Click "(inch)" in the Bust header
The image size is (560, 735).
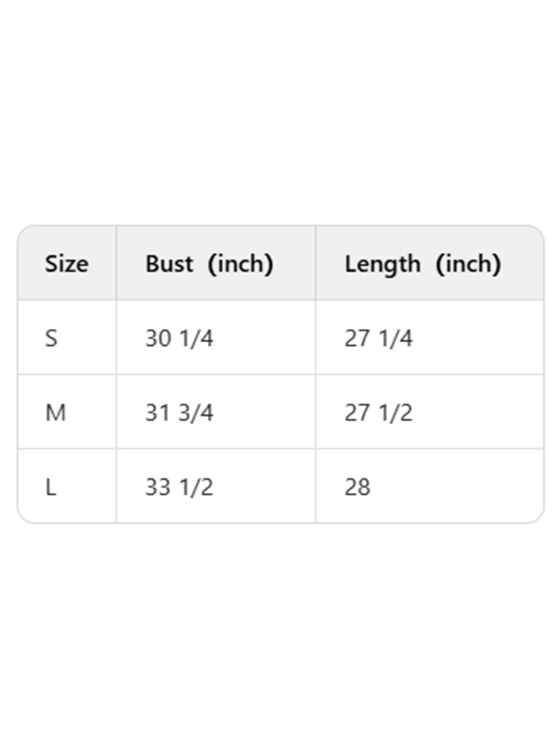pos(240,264)
